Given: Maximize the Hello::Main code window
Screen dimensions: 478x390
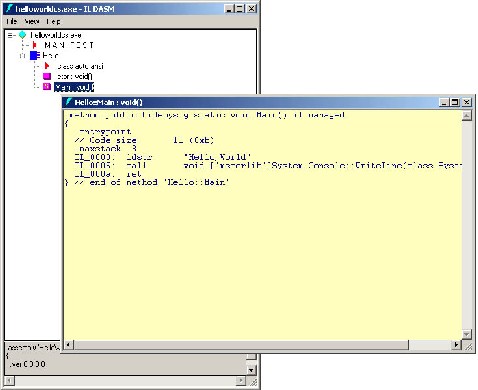Looking at the screenshot, I should pos(454,102).
